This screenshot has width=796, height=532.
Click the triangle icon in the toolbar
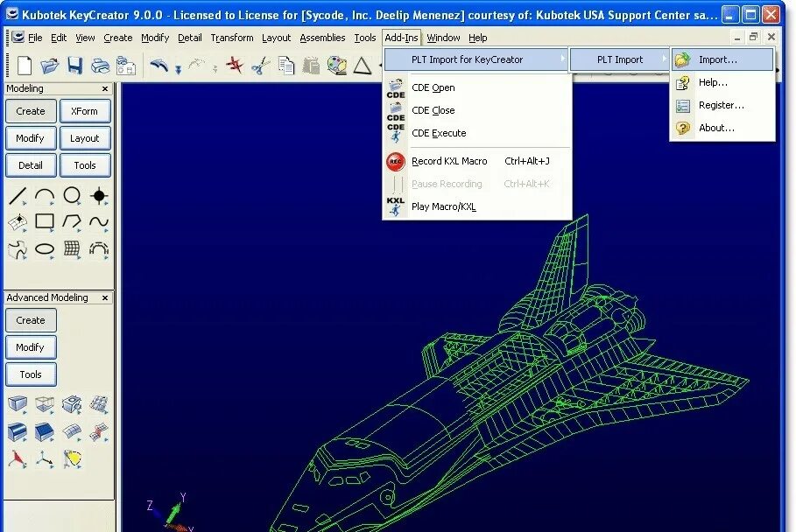point(362,66)
